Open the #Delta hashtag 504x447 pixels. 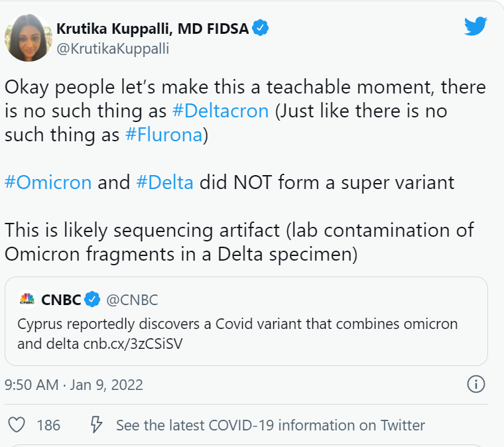pyautogui.click(x=165, y=182)
